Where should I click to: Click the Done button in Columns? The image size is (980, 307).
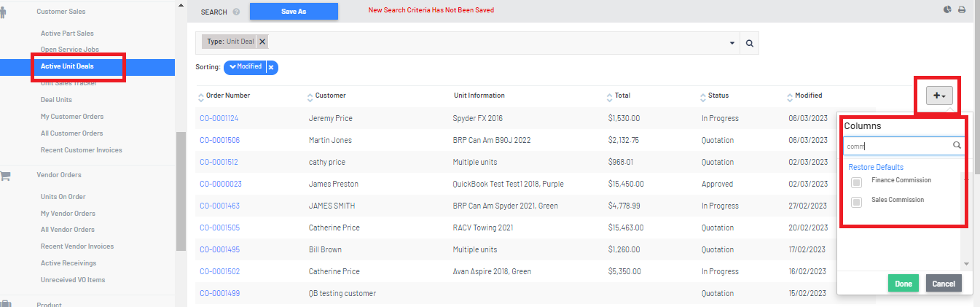(x=903, y=283)
